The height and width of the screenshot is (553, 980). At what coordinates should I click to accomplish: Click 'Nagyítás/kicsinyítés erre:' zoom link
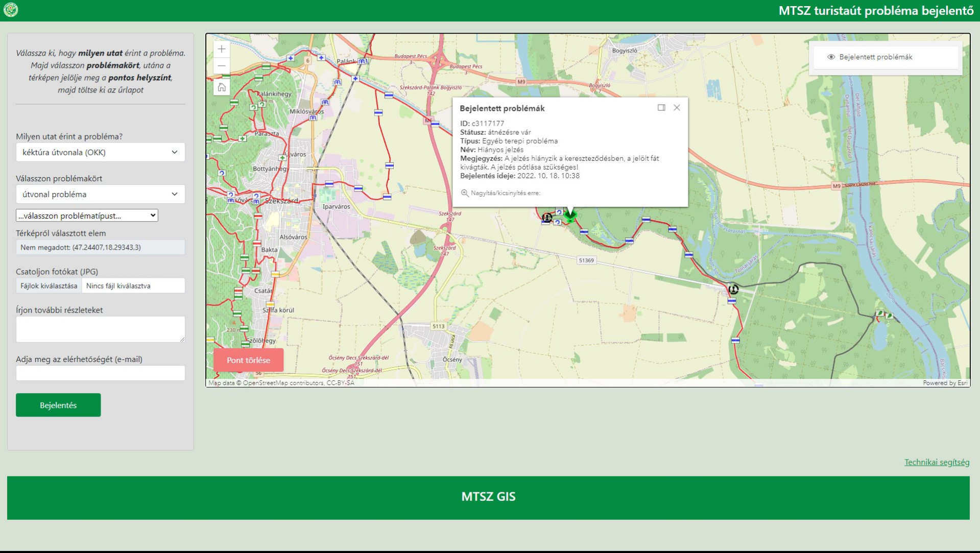click(506, 193)
